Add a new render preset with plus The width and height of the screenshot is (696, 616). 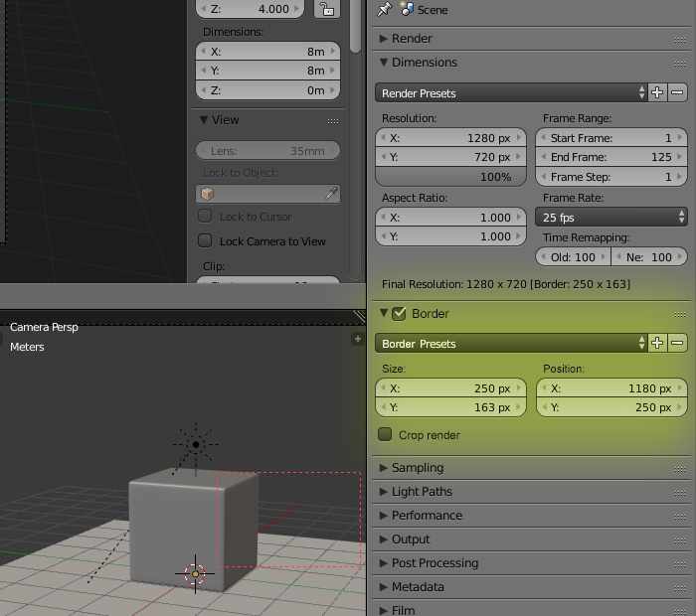pyautogui.click(x=657, y=92)
